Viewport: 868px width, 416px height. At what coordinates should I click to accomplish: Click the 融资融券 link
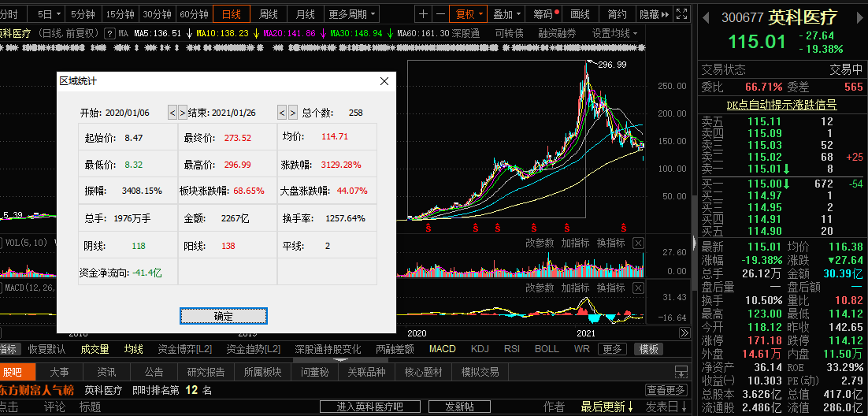[x=557, y=33]
